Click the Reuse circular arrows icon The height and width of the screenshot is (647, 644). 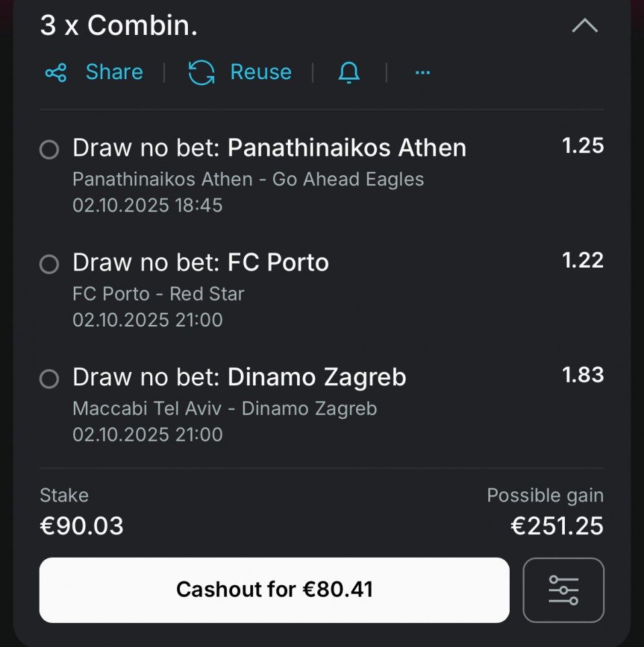coord(201,72)
